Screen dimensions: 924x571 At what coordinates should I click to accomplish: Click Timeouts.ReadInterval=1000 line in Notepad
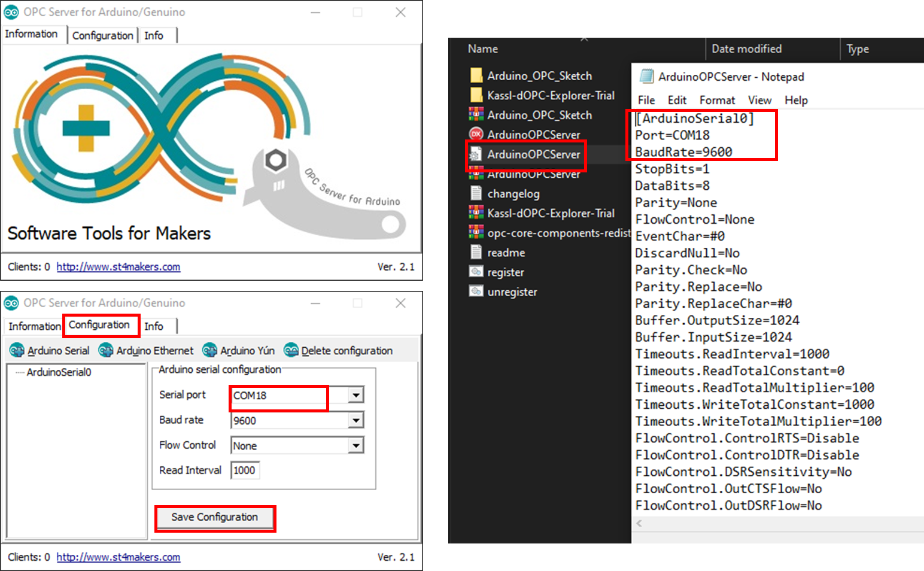pos(732,354)
